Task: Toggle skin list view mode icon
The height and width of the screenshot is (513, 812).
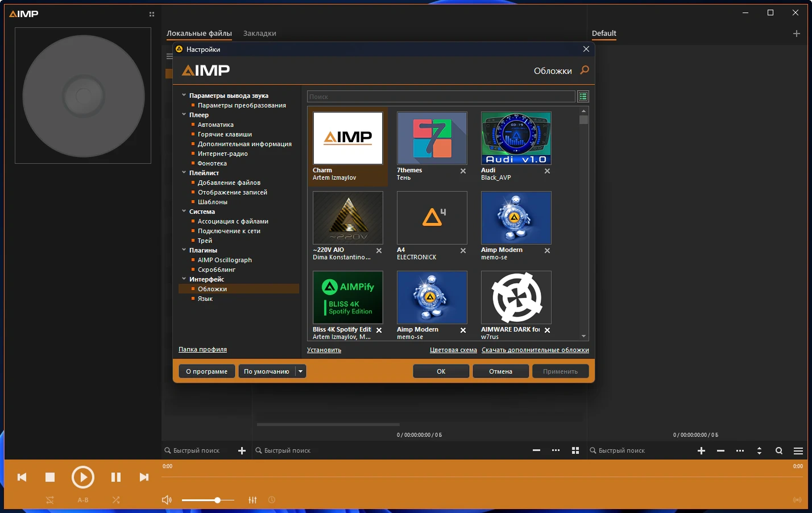Action: pyautogui.click(x=583, y=96)
